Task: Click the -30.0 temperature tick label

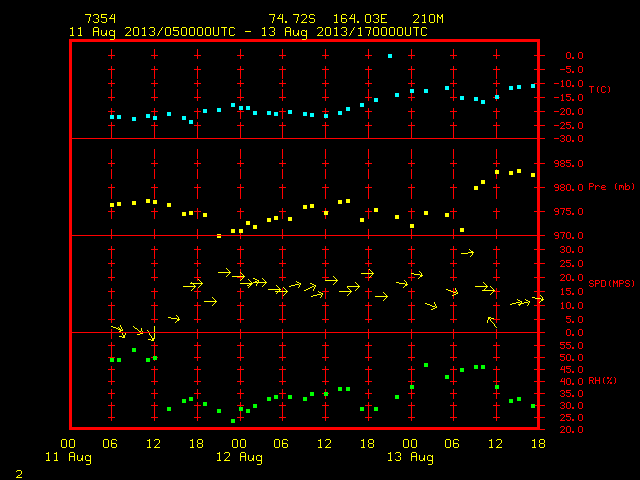Action: point(568,139)
